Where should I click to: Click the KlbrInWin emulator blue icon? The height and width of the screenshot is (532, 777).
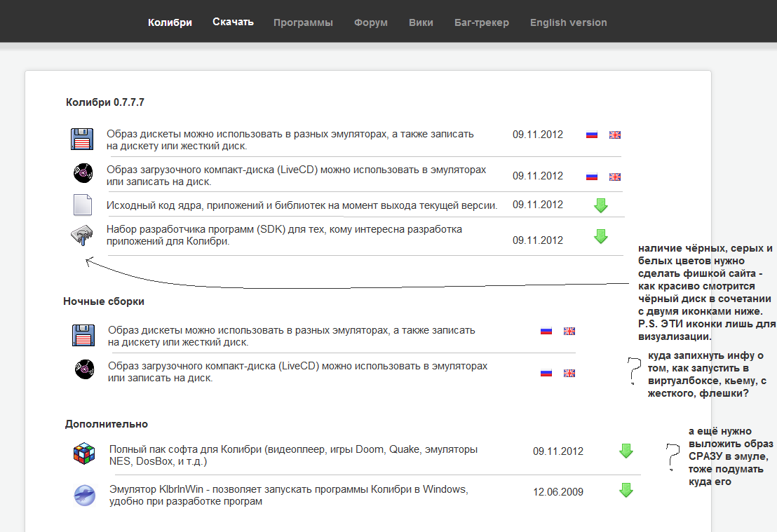[x=84, y=495]
